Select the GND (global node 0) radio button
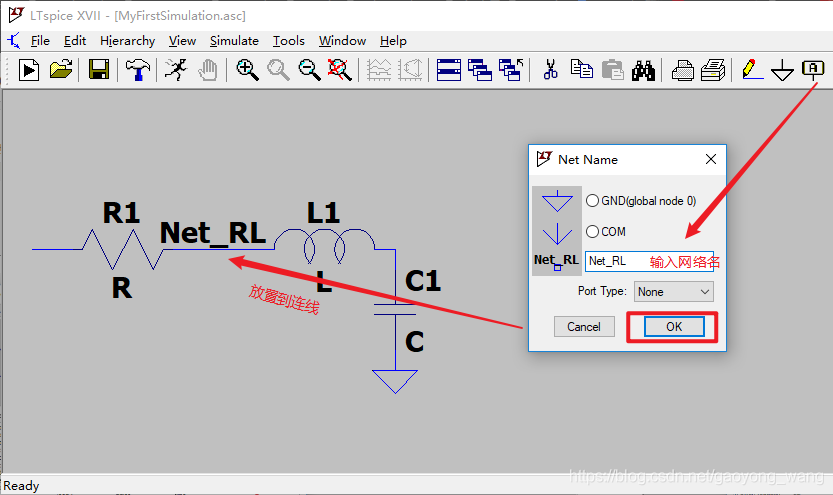Screen dimensions: 833x495 point(592,201)
